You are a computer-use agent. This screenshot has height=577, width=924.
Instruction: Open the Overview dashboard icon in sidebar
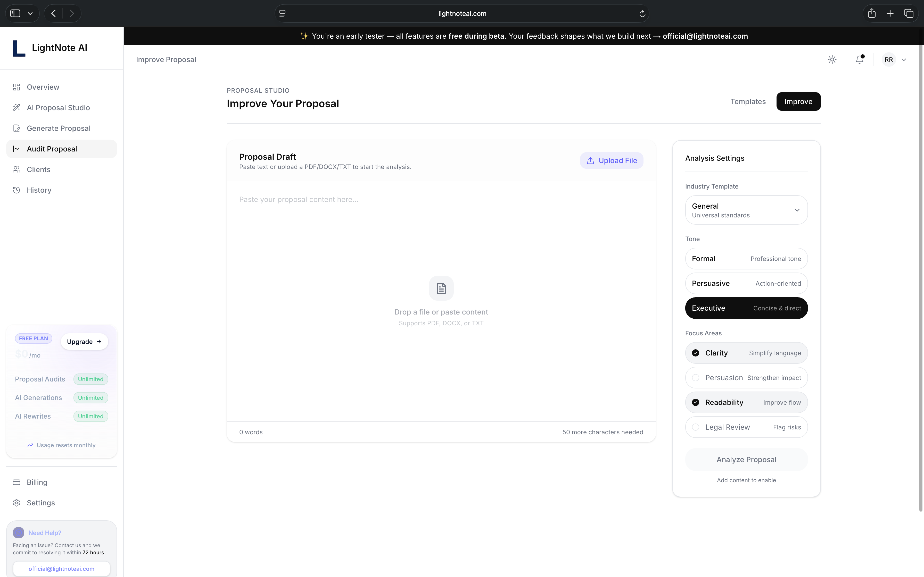(16, 87)
